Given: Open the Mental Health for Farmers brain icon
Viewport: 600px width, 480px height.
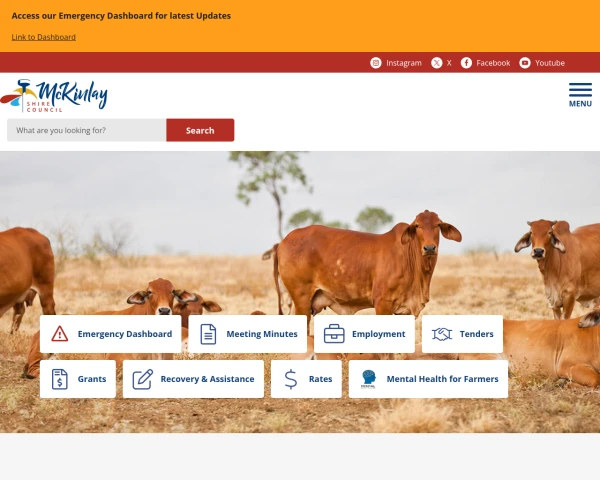Looking at the screenshot, I should [368, 379].
